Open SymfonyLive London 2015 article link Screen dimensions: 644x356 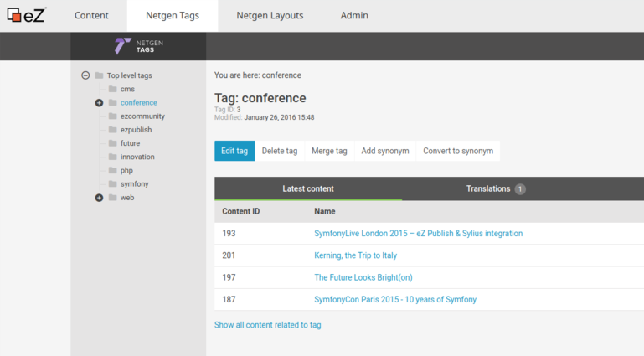click(419, 233)
